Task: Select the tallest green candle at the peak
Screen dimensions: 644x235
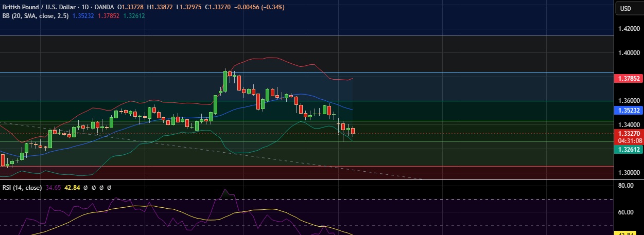Action: click(225, 81)
